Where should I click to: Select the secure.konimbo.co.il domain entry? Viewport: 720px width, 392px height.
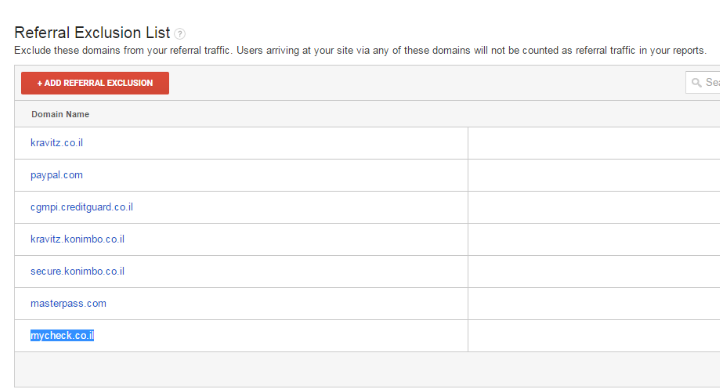[77, 271]
